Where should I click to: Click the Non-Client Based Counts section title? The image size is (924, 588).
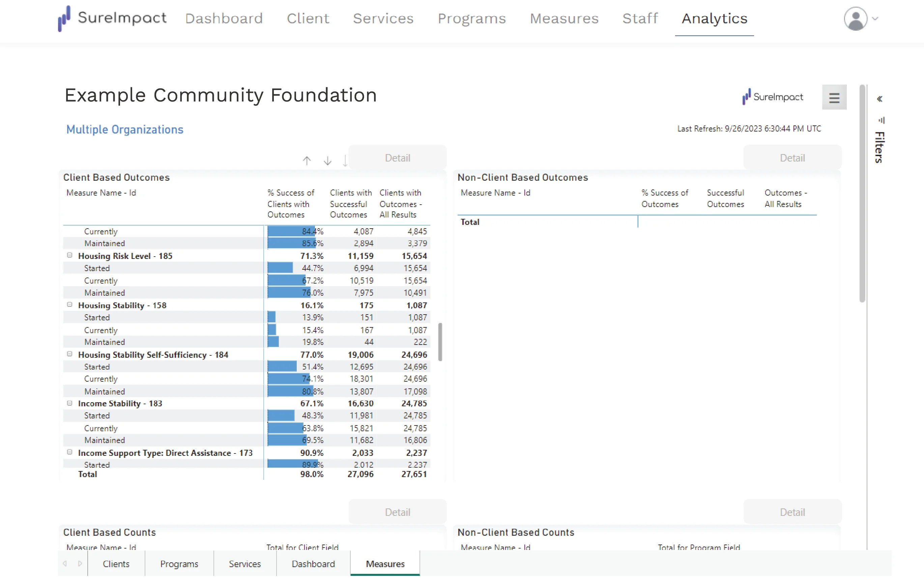pos(516,532)
